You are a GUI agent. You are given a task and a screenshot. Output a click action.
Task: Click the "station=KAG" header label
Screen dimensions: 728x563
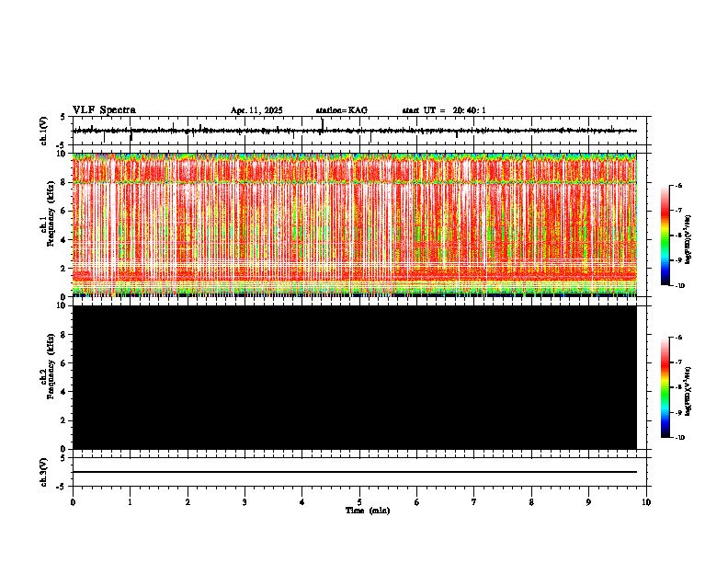click(x=341, y=110)
